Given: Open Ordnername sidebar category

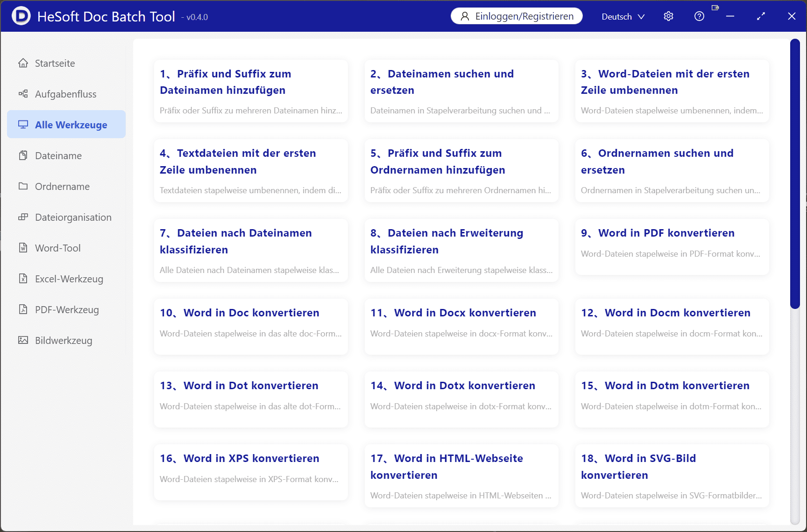Looking at the screenshot, I should [x=66, y=186].
